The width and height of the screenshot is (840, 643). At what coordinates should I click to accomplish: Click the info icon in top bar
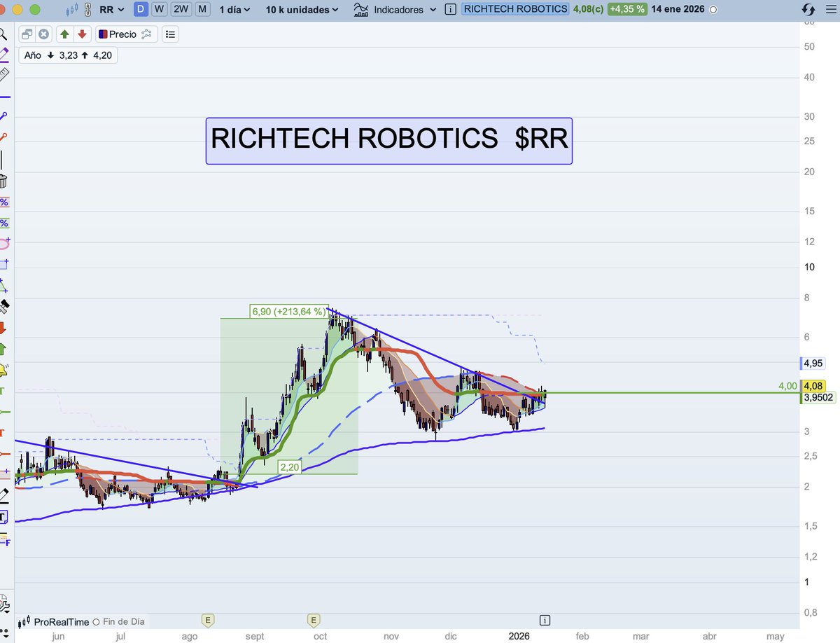tap(450, 10)
